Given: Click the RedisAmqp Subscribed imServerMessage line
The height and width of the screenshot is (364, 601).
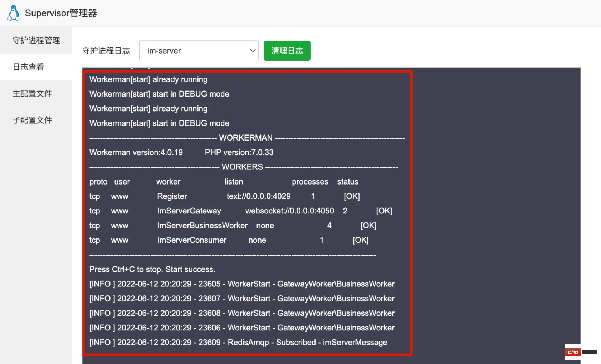Looking at the screenshot, I should pos(238,343).
